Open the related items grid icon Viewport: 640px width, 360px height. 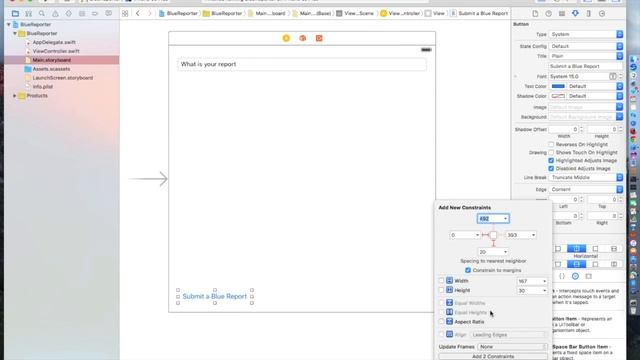125,13
